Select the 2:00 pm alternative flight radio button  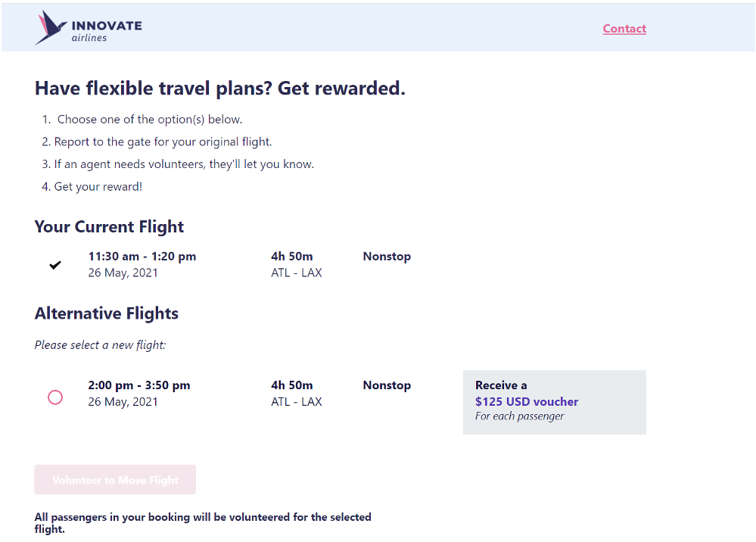55,397
